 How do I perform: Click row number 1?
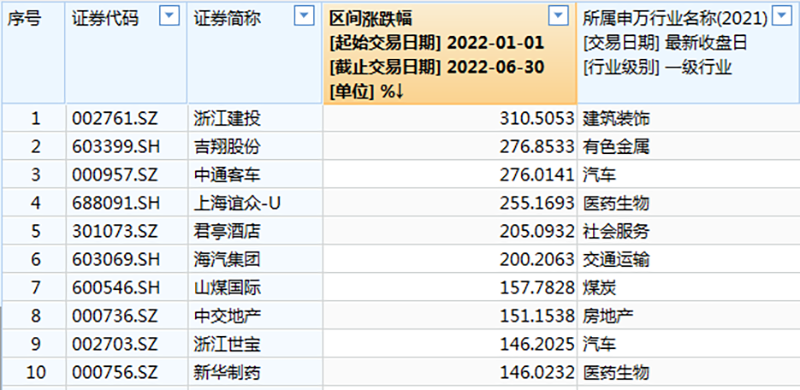pyautogui.click(x=35, y=119)
